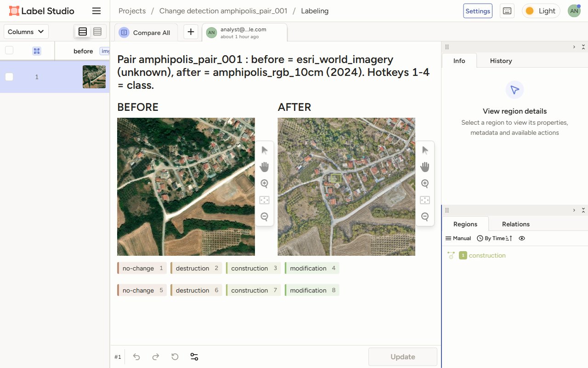Open keyboard hotkeys reference icon
The width and height of the screenshot is (588, 368).
(507, 11)
